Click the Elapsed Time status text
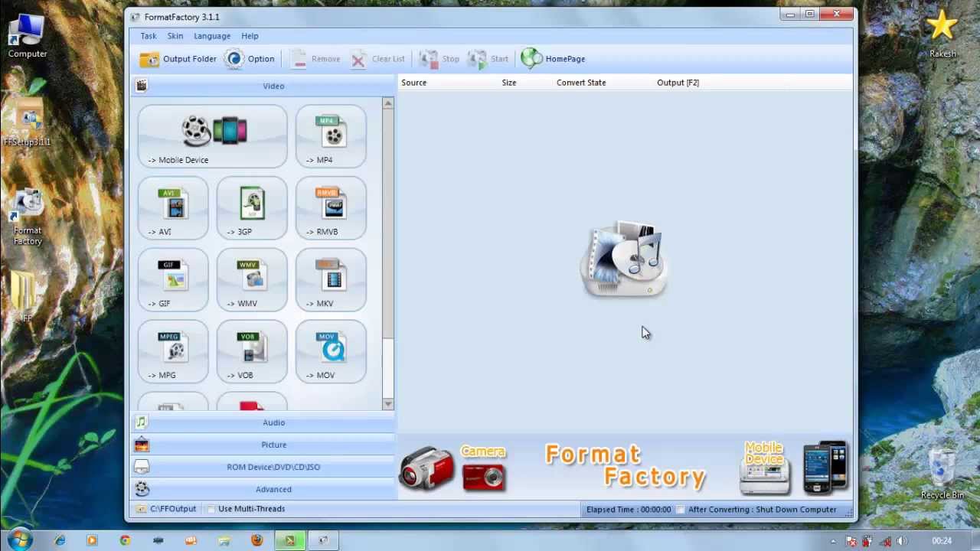The height and width of the screenshot is (551, 980). [629, 510]
